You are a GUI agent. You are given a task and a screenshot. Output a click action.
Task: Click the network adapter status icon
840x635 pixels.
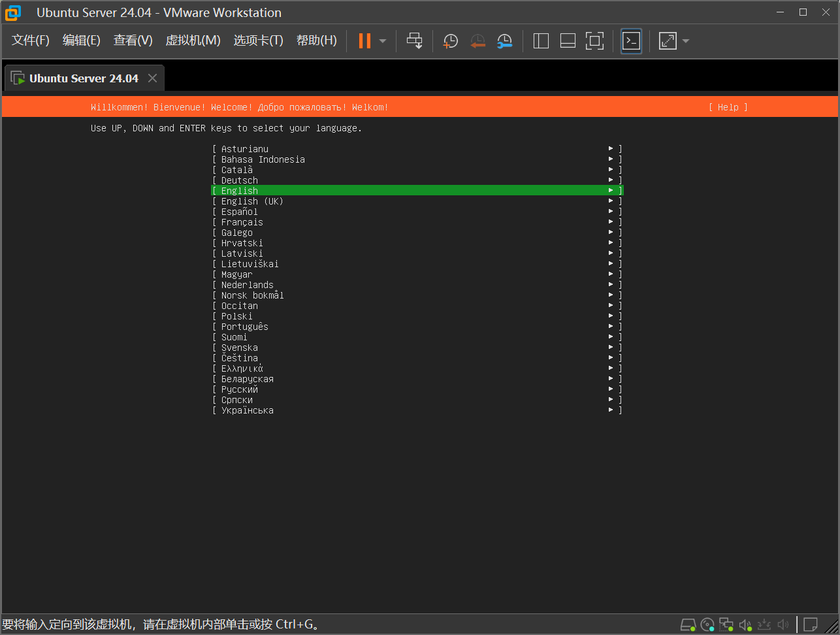coord(726,625)
